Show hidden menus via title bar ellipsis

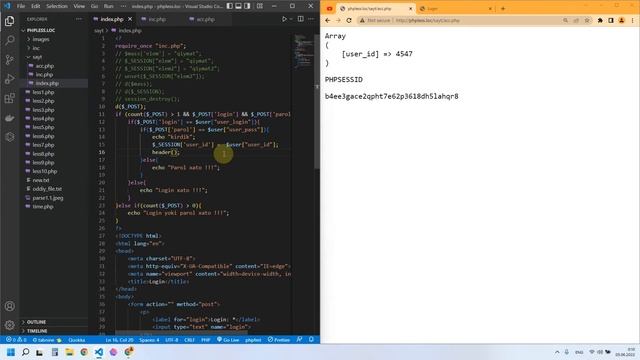pyautogui.click(x=123, y=6)
